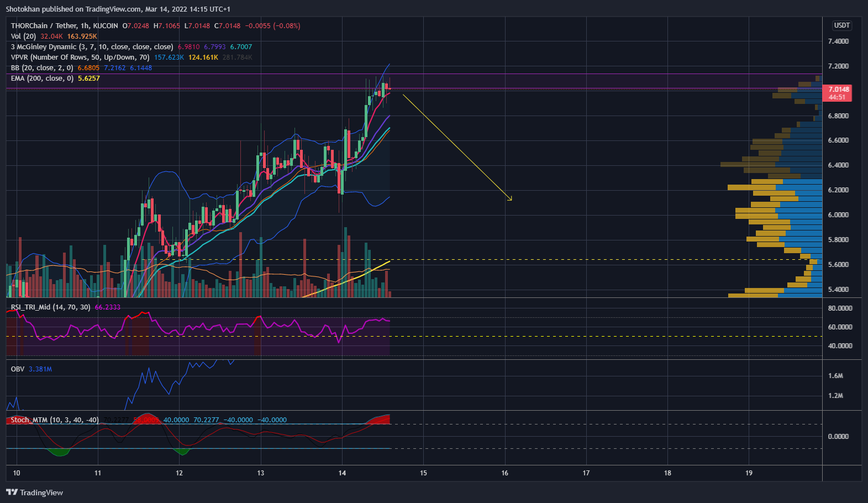Click BB lower value 6.1448
The width and height of the screenshot is (868, 503).
pyautogui.click(x=141, y=68)
